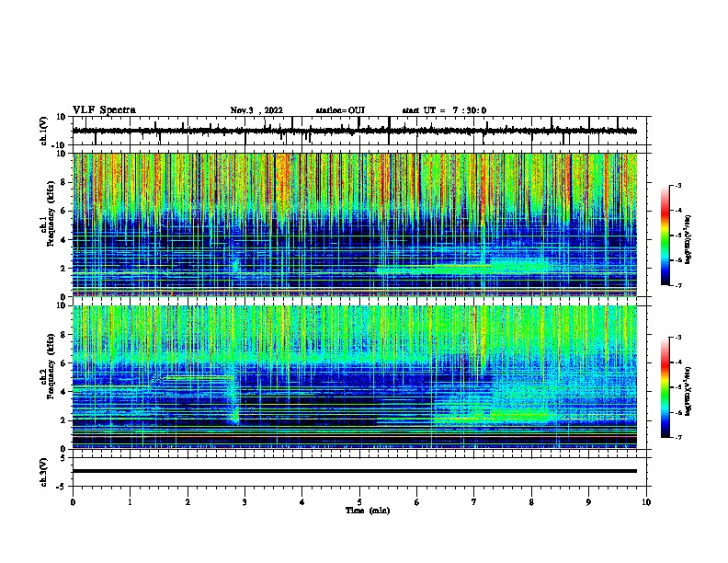Click time tick label "2" on x-axis
This screenshot has width=728, height=563.
[188, 502]
